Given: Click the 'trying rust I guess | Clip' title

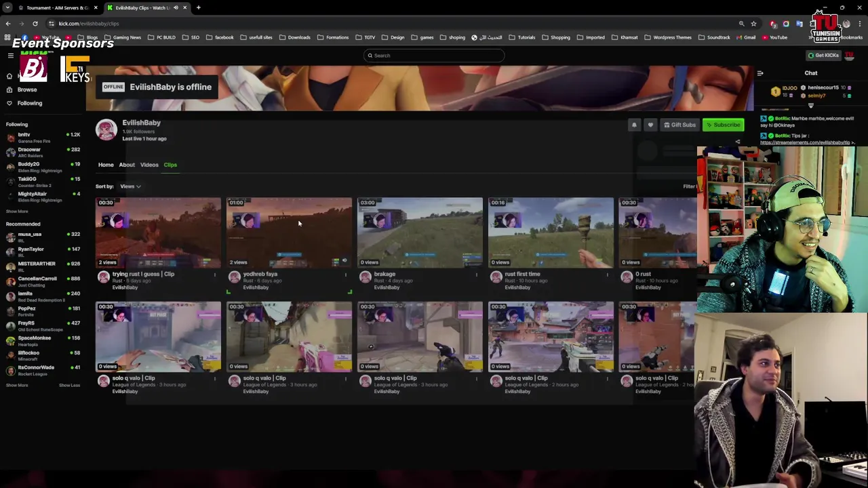Looking at the screenshot, I should pos(143,274).
